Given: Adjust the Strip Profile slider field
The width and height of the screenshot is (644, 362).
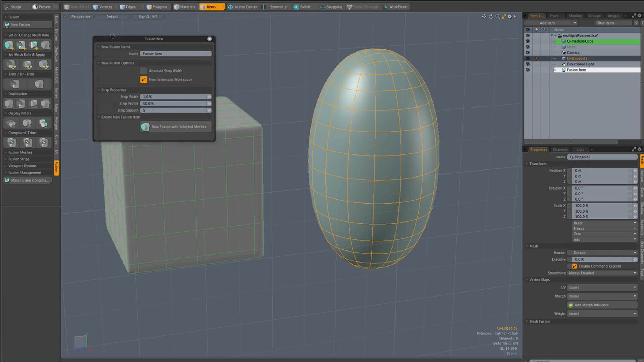Looking at the screenshot, I should pyautogui.click(x=176, y=104).
